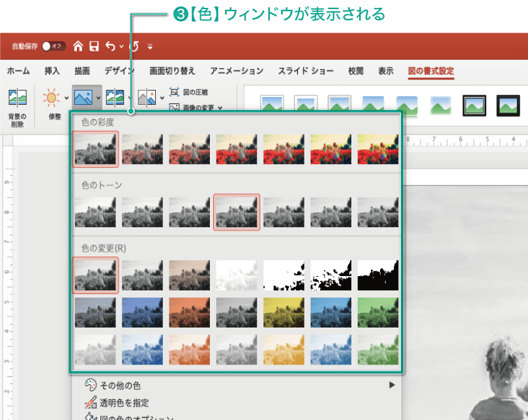
Task: Apply the double black frame picture style
Action: (x=474, y=105)
